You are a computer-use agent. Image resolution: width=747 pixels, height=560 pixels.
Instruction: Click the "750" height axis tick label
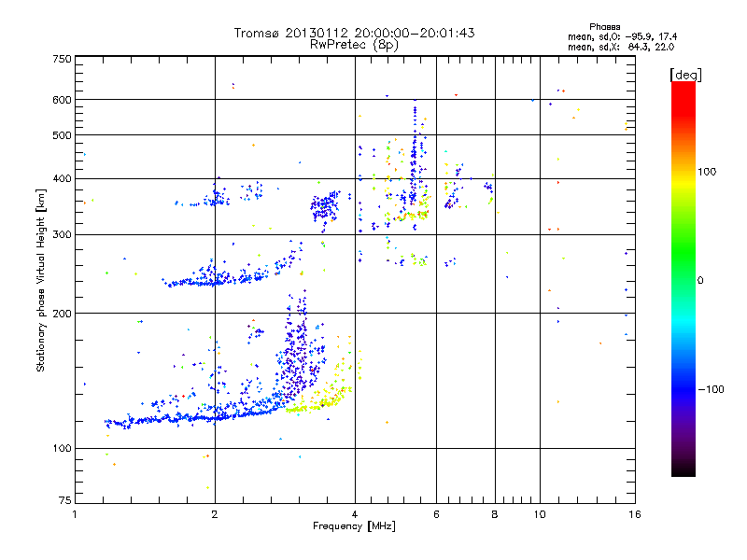coord(62,59)
